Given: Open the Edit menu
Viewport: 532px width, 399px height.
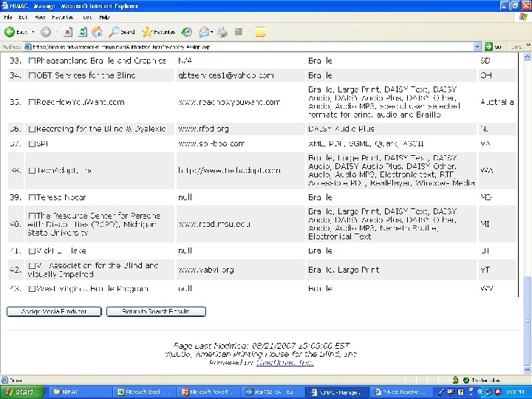Looking at the screenshot, I should tap(23, 17).
